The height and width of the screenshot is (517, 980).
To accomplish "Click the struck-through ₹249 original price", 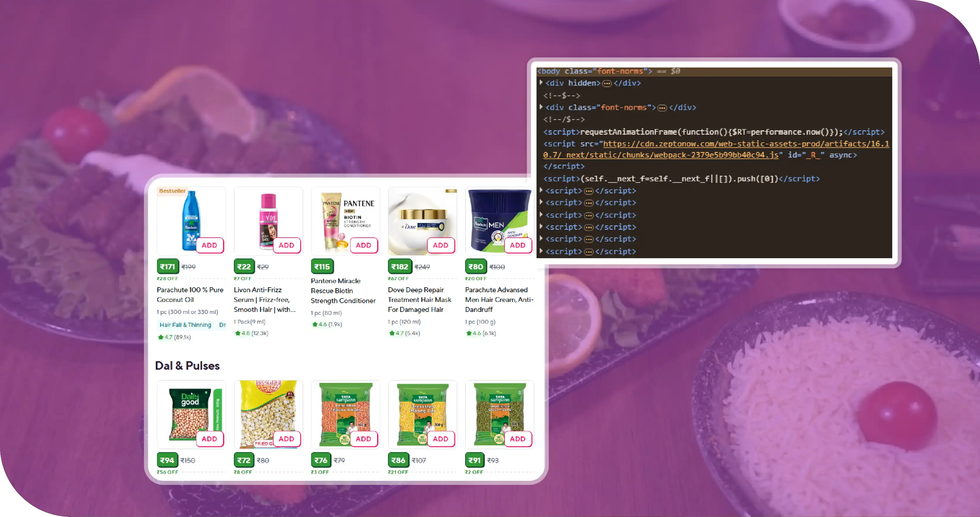I will [422, 267].
